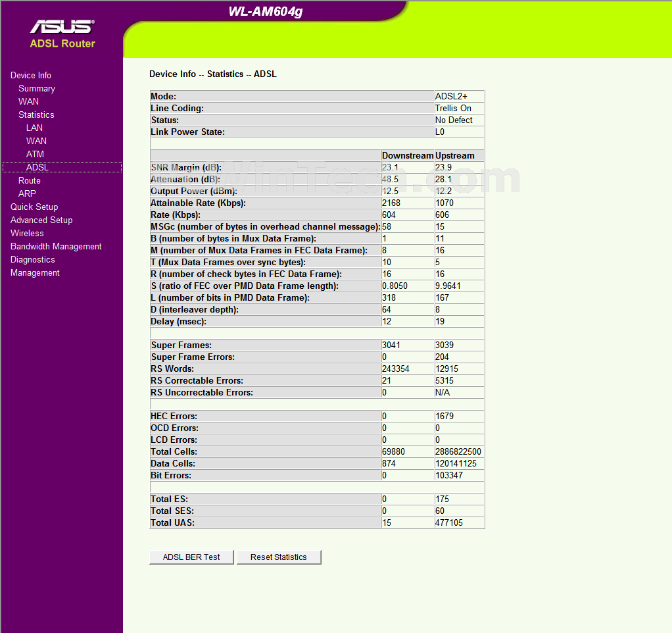Click the WL-AM604g model title
This screenshot has width=672, height=633.
266,11
